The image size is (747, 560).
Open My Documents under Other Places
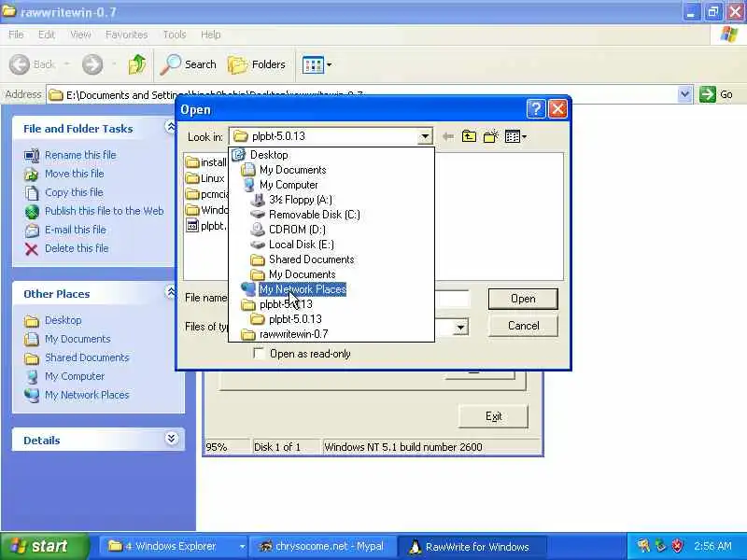[x=78, y=339]
